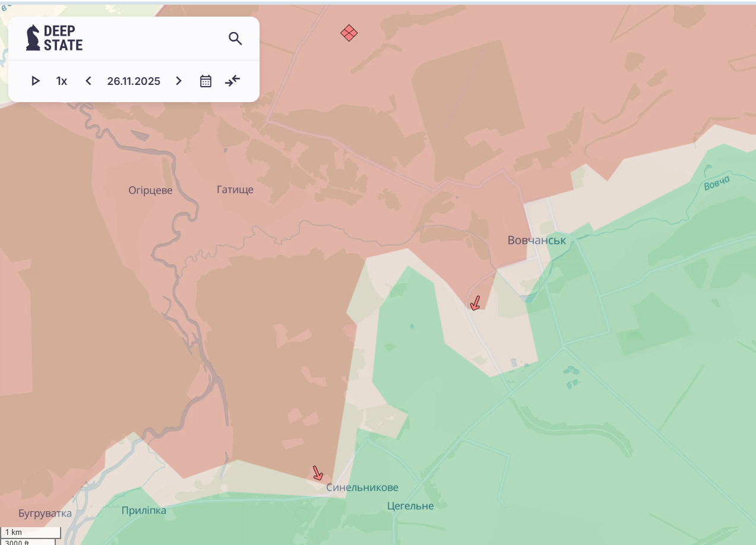Click the Вовча river label
The image size is (756, 545).
click(x=716, y=185)
